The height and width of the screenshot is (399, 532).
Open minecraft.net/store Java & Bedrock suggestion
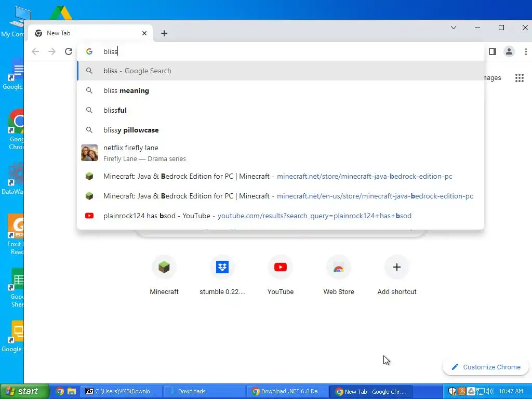pos(281,176)
